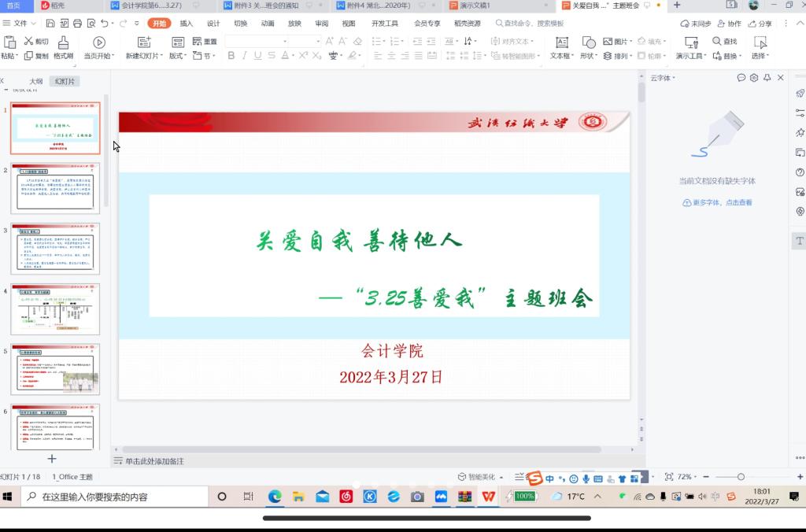Click the Shapes (形状) icon
The width and height of the screenshot is (806, 532).
tap(589, 42)
